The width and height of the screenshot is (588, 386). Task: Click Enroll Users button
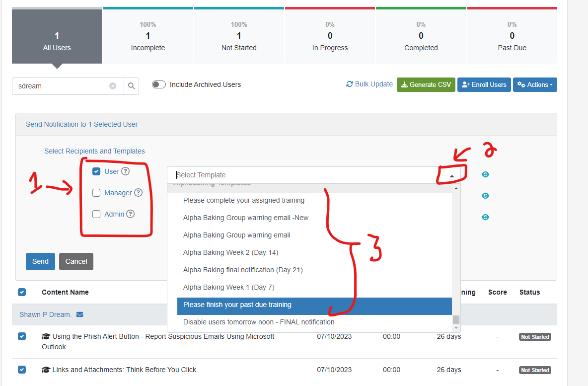(484, 85)
